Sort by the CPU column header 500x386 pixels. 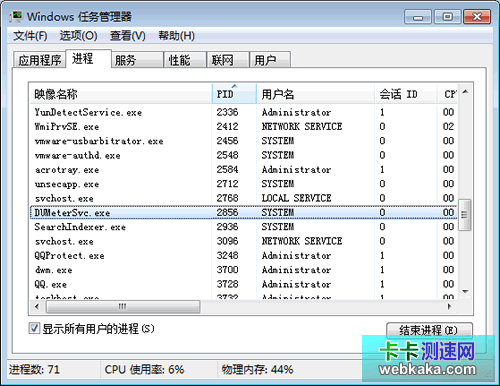447,94
